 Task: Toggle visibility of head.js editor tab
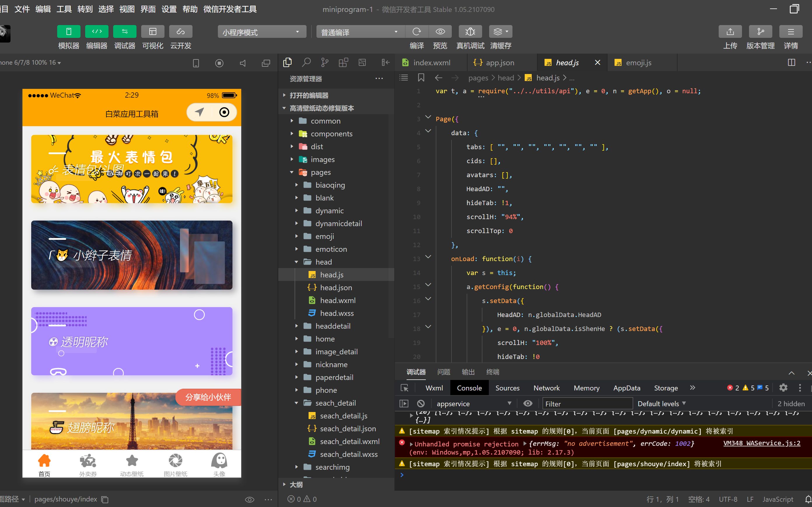[x=597, y=62]
